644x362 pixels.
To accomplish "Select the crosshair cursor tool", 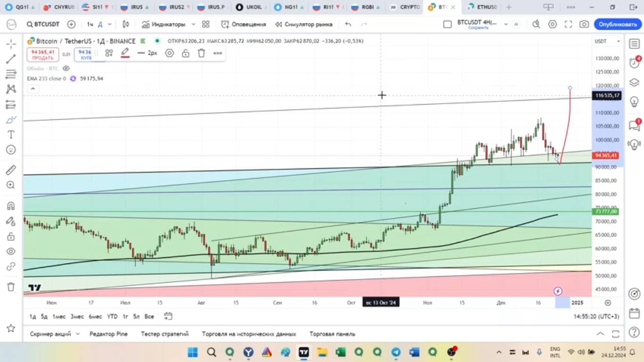I will coord(11,44).
